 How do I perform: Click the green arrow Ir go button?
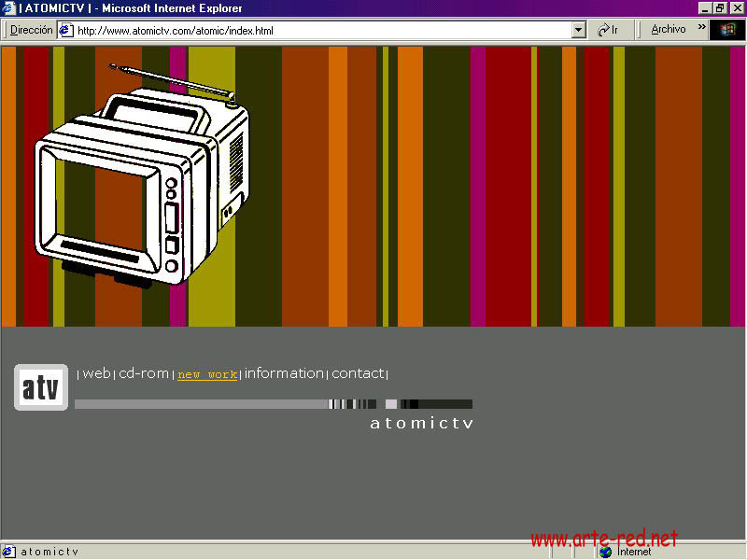pos(609,30)
